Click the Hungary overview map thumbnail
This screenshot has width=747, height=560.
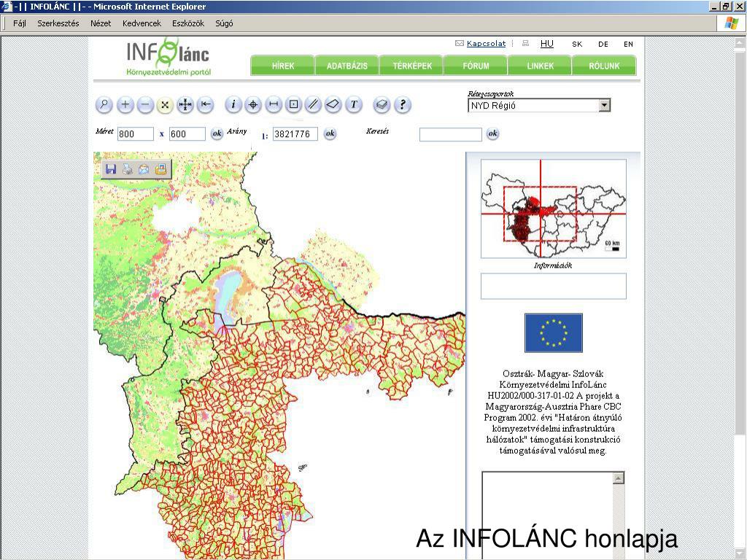tap(553, 209)
